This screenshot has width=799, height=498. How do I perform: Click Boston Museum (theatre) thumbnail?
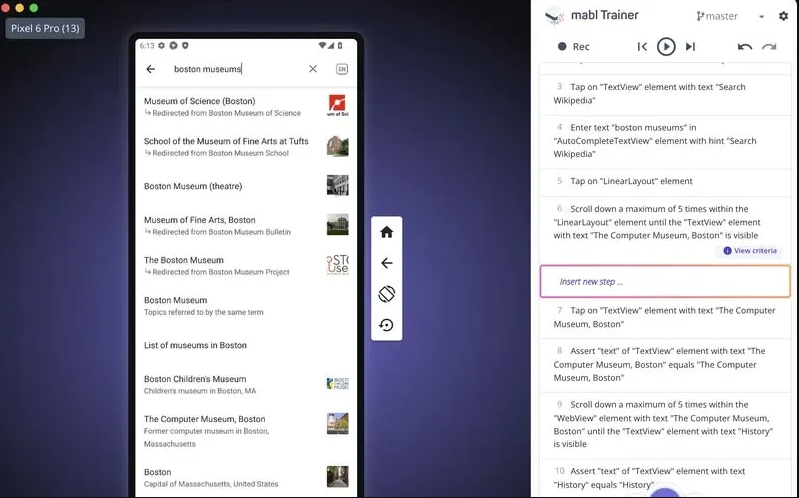(x=337, y=186)
